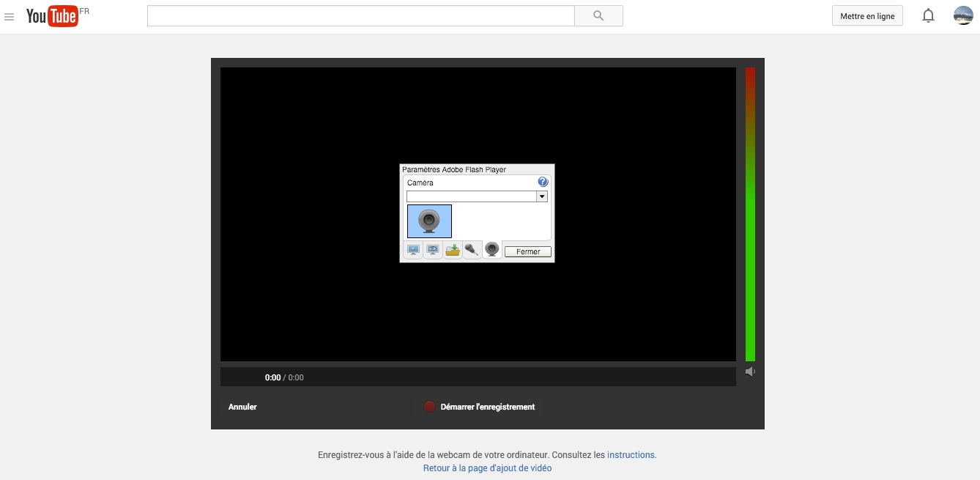The width and height of the screenshot is (980, 480).
Task: Click the webcam preview thumbnail
Action: pos(429,221)
